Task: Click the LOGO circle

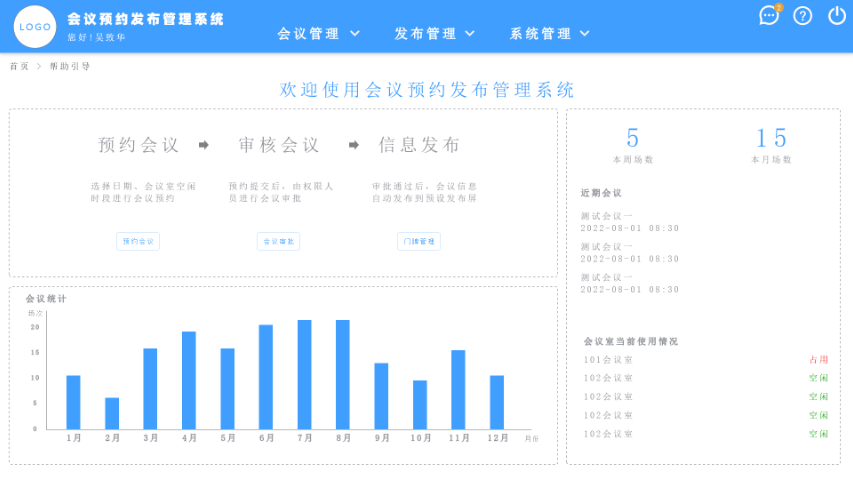Action: tap(35, 27)
